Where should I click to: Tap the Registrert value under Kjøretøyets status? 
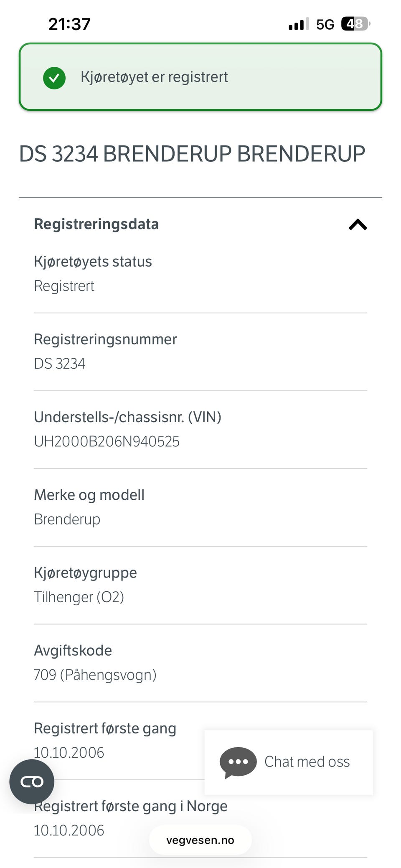64,286
